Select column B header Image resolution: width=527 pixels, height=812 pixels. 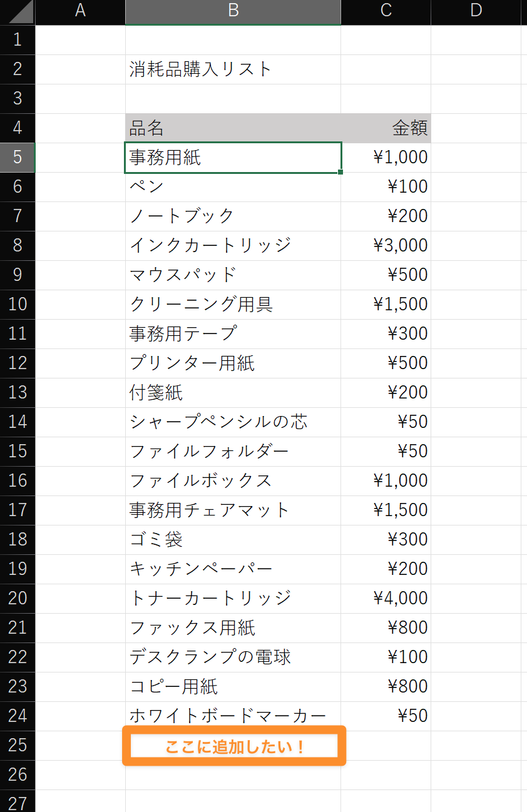[x=233, y=13]
